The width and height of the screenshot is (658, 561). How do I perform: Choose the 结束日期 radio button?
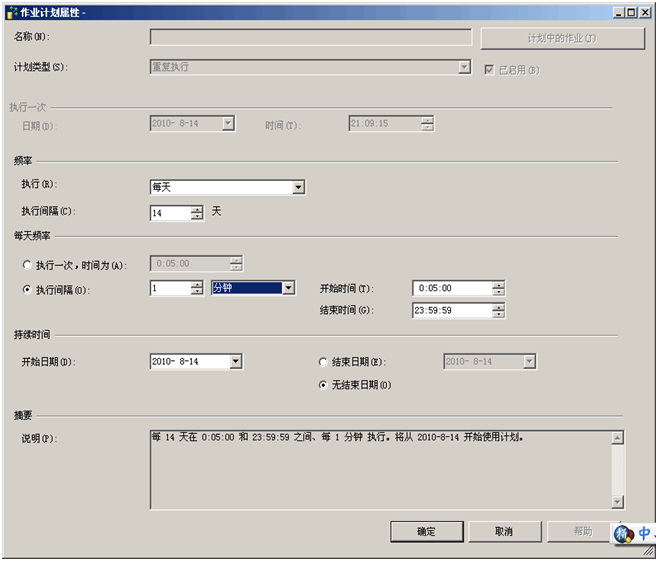pos(323,362)
